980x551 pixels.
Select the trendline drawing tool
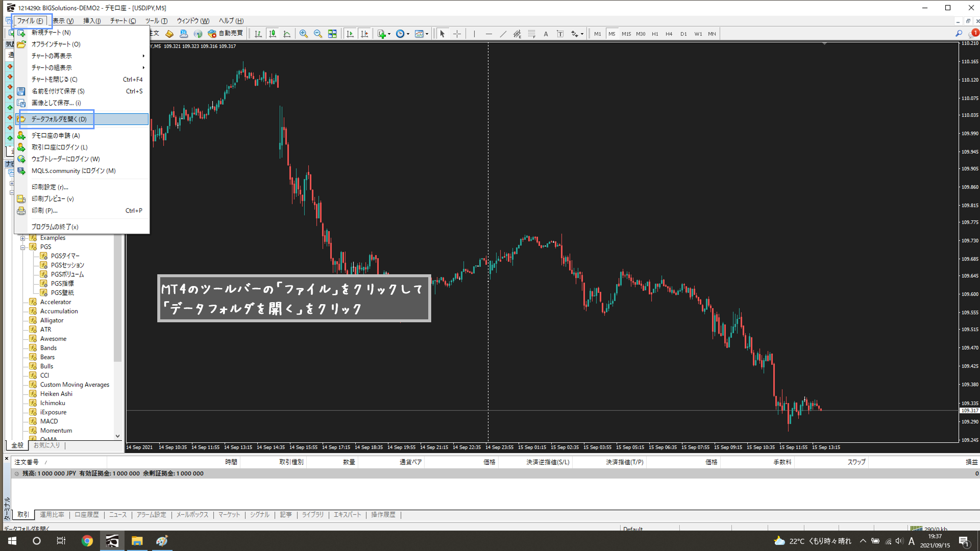tap(503, 34)
